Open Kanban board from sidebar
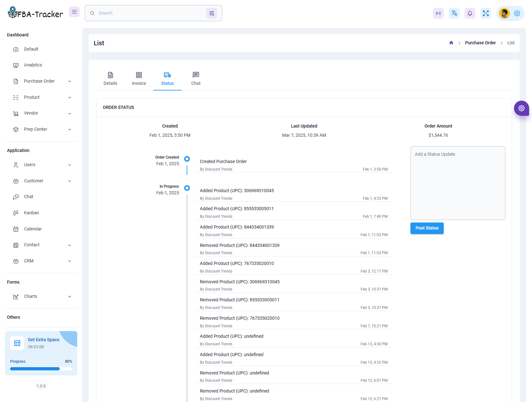 click(x=41, y=213)
